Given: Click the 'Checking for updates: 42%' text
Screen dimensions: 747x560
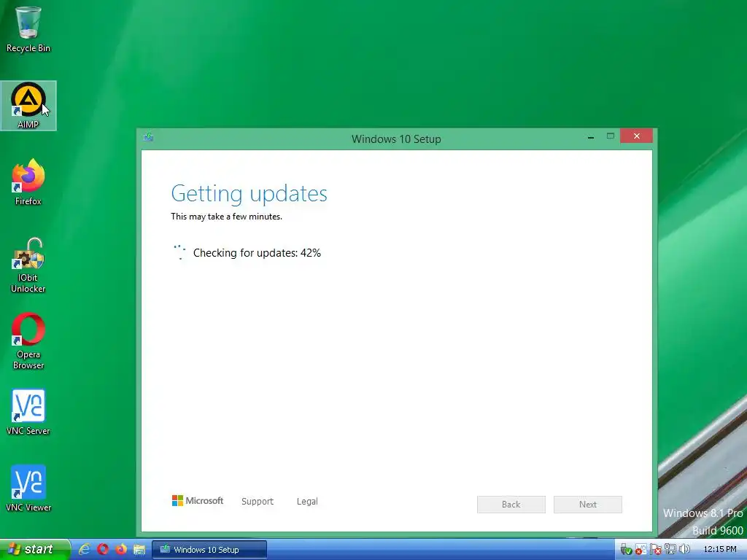Looking at the screenshot, I should tap(257, 253).
